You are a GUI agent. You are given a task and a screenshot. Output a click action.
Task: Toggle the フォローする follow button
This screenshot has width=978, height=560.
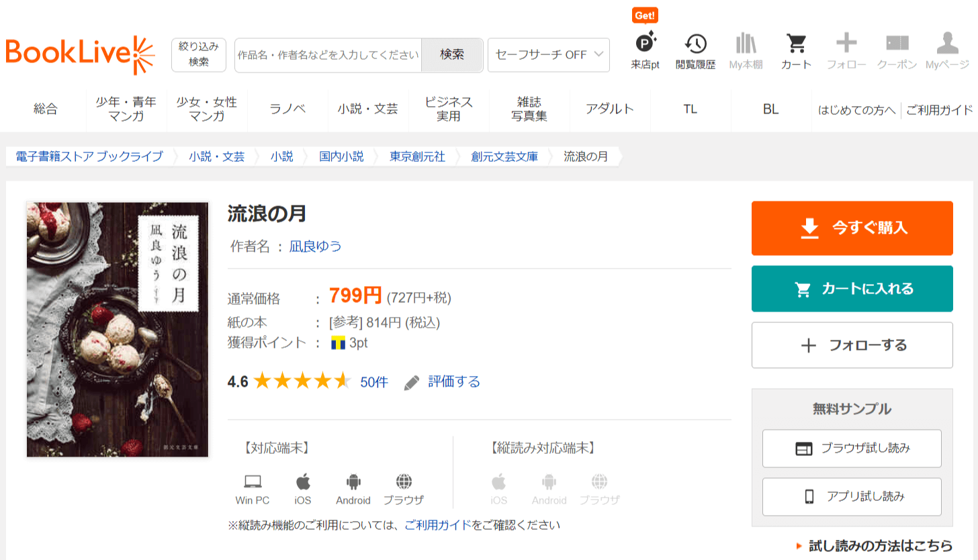[x=852, y=345]
